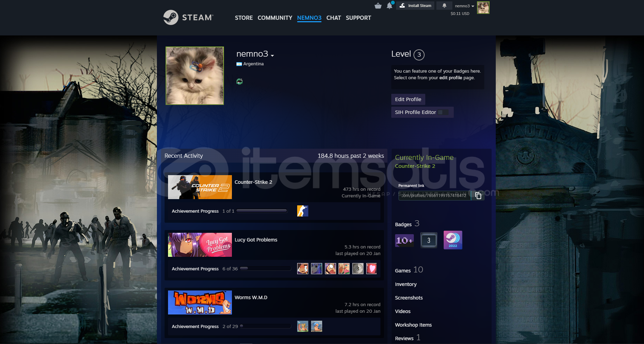644x344 pixels.
Task: Click the Steam 2022 badge
Action: click(453, 240)
